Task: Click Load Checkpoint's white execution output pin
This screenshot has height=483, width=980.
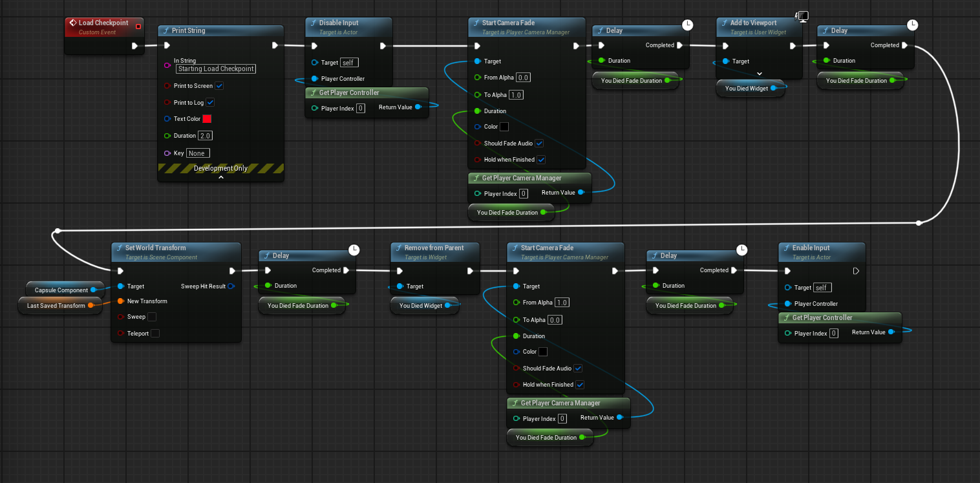Action: coord(134,46)
